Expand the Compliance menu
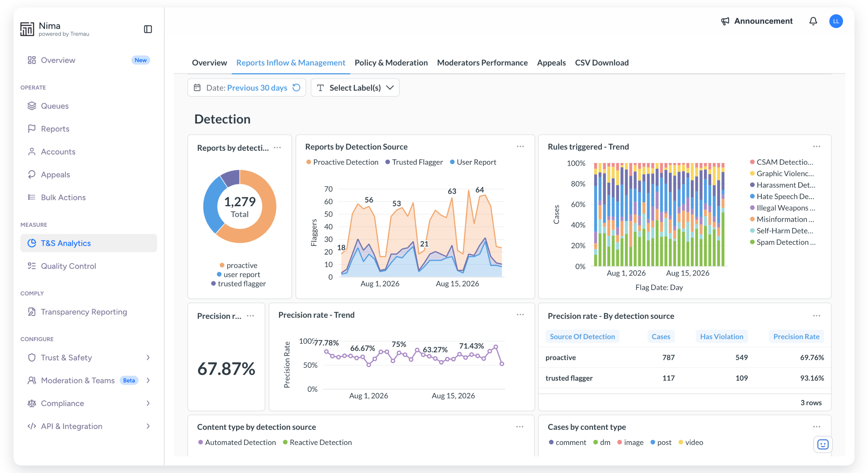 89,403
